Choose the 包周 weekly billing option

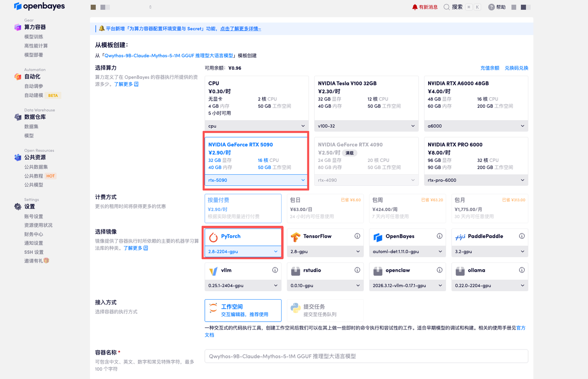click(407, 208)
